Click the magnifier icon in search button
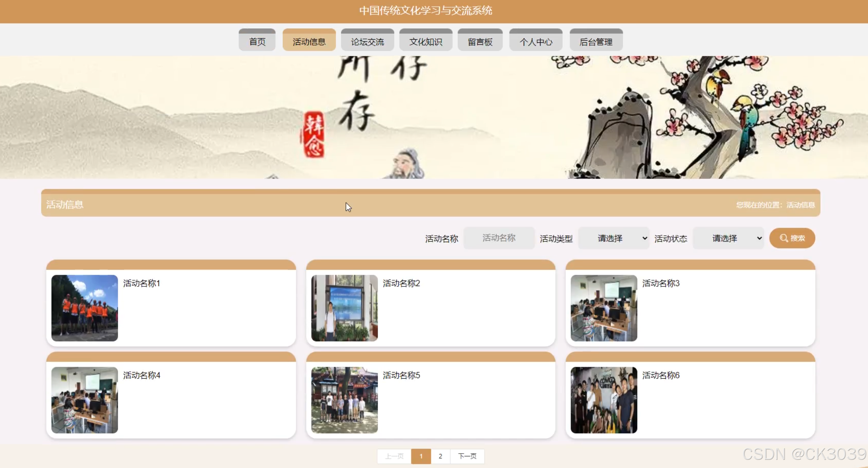 (784, 238)
